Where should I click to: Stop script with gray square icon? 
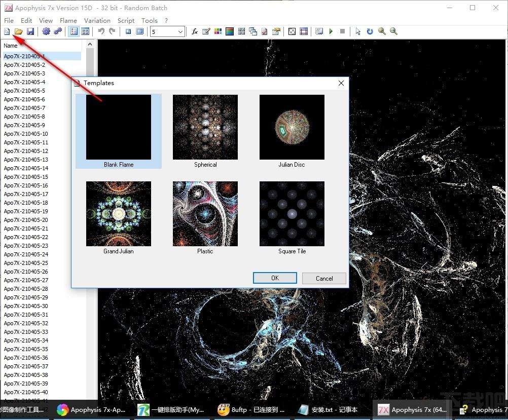click(x=342, y=31)
